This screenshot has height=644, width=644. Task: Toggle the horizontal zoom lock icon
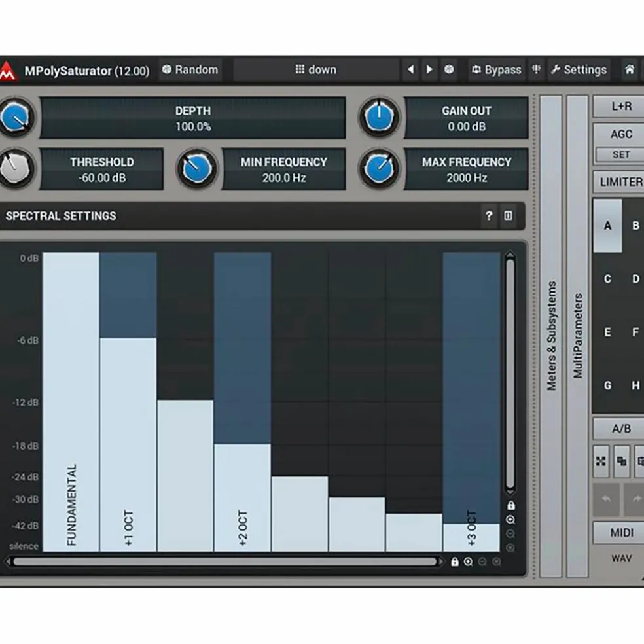tap(455, 562)
